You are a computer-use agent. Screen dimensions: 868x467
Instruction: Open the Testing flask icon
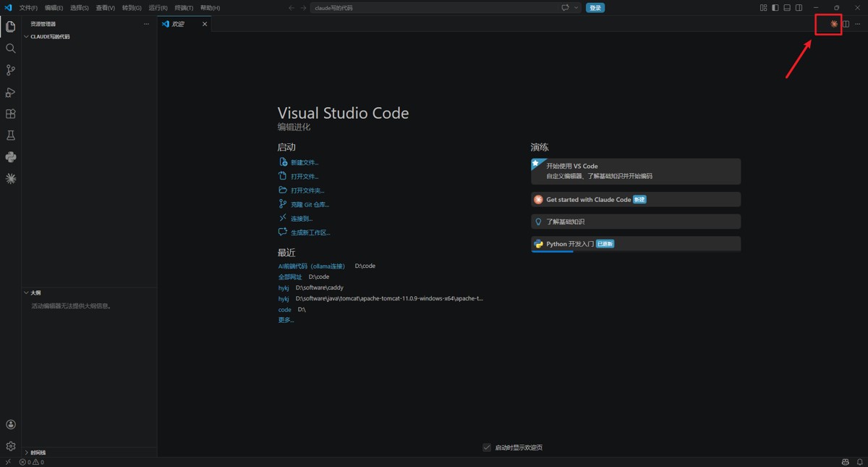click(11, 135)
